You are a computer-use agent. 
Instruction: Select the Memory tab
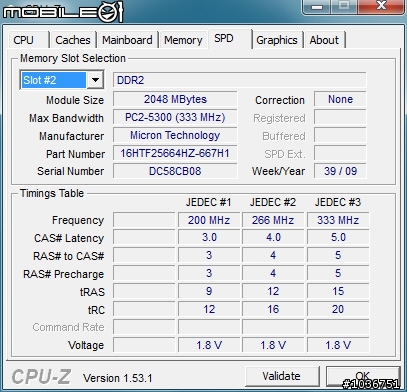coord(183,40)
